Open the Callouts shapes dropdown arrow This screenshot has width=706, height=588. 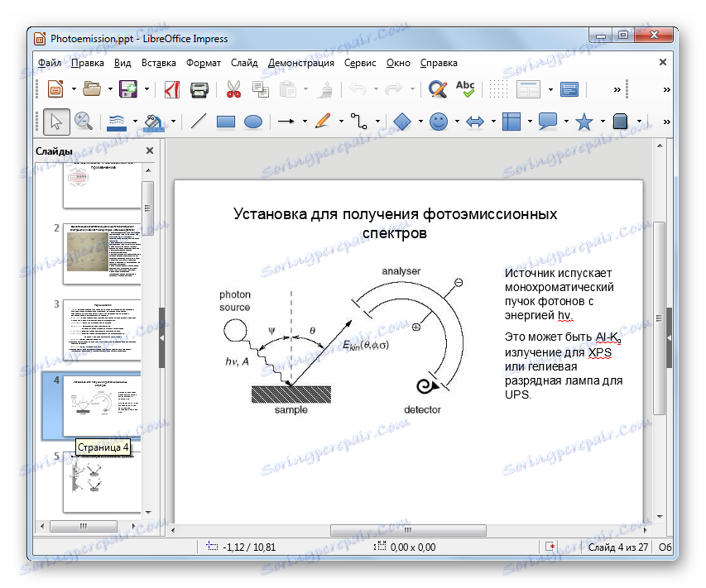pos(567,122)
